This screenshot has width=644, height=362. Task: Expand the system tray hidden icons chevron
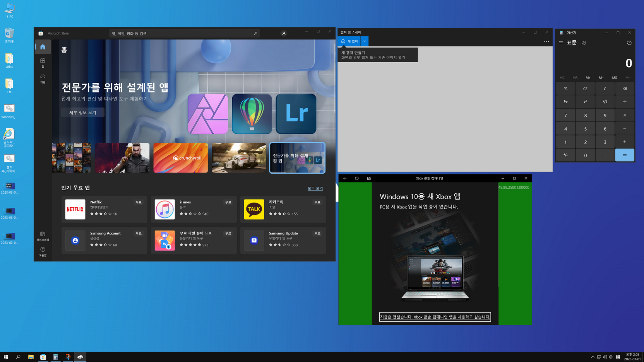pos(593,357)
